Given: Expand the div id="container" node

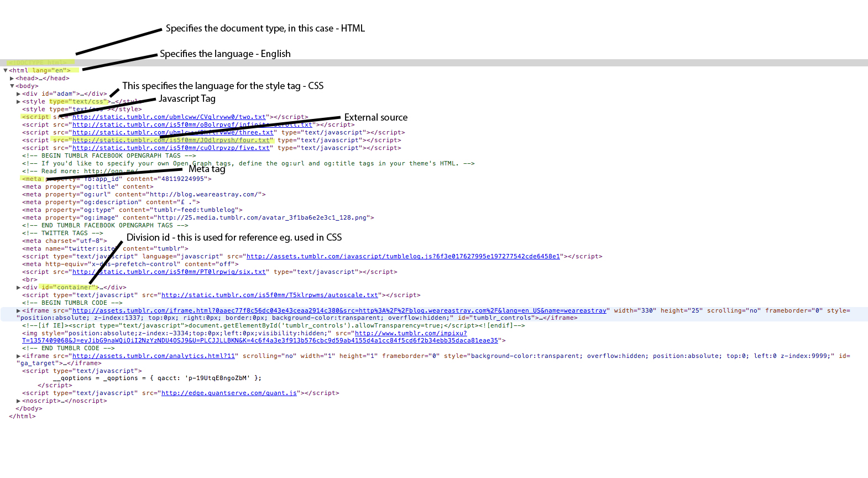Looking at the screenshot, I should [x=19, y=287].
